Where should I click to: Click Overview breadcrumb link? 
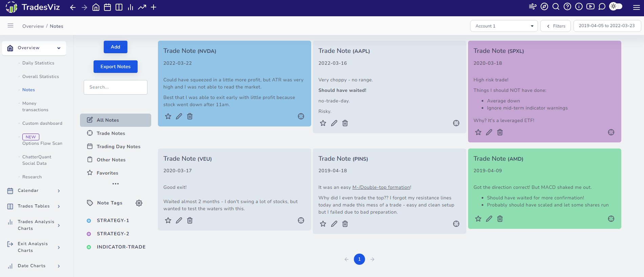(33, 26)
